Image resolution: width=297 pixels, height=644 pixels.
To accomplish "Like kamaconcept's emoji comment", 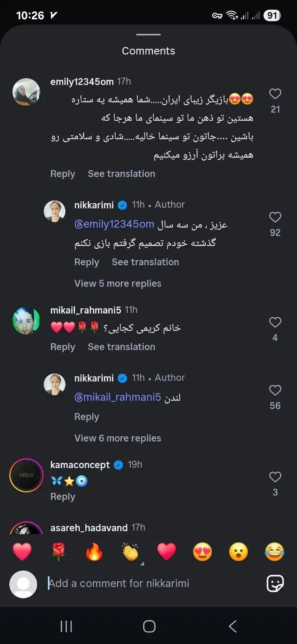I will click(x=275, y=477).
